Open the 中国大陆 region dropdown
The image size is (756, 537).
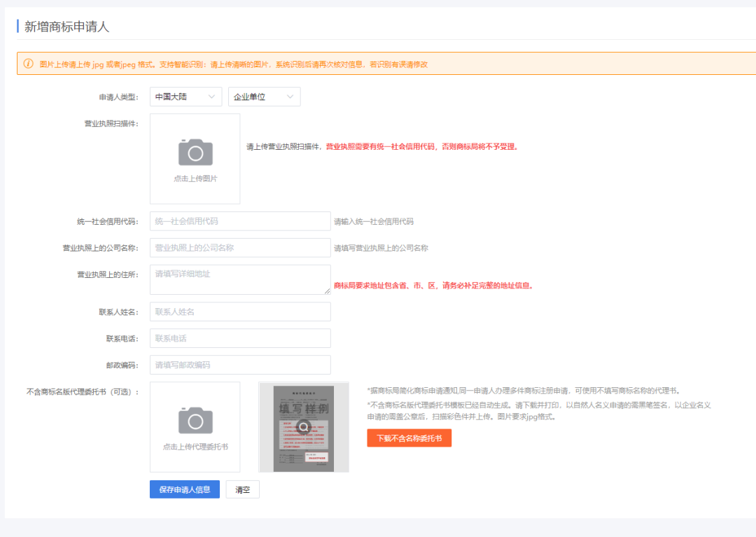(185, 97)
